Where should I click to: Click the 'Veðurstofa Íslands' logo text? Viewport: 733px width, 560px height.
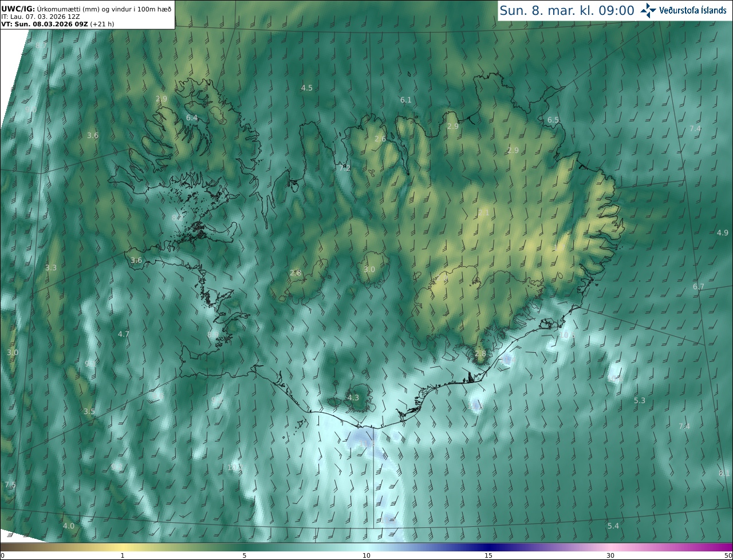(x=693, y=10)
